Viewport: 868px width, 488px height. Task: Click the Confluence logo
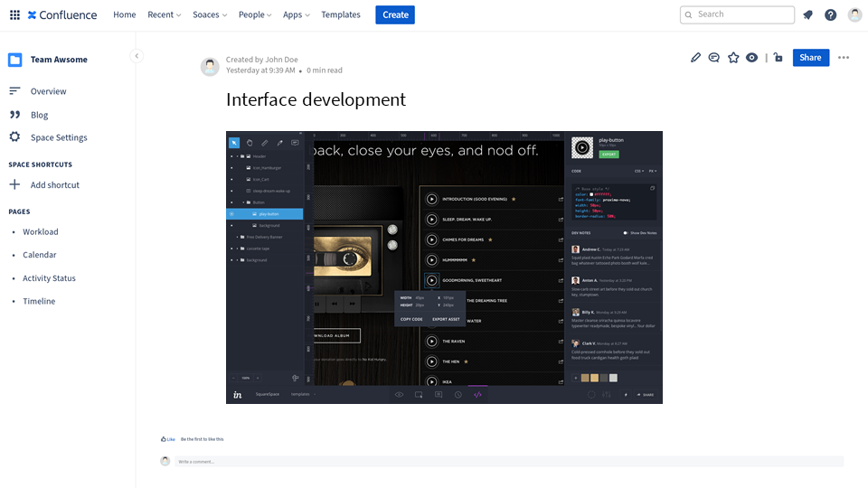[62, 15]
